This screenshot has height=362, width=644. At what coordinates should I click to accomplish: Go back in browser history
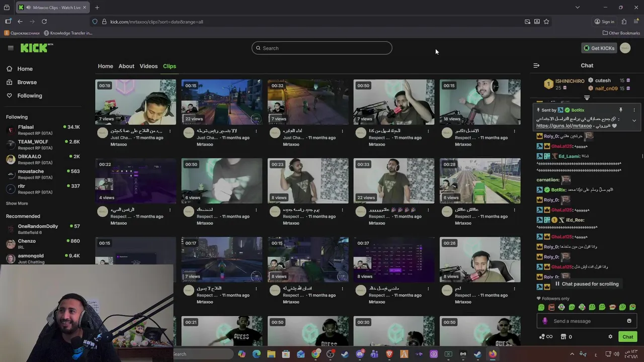click(x=20, y=22)
